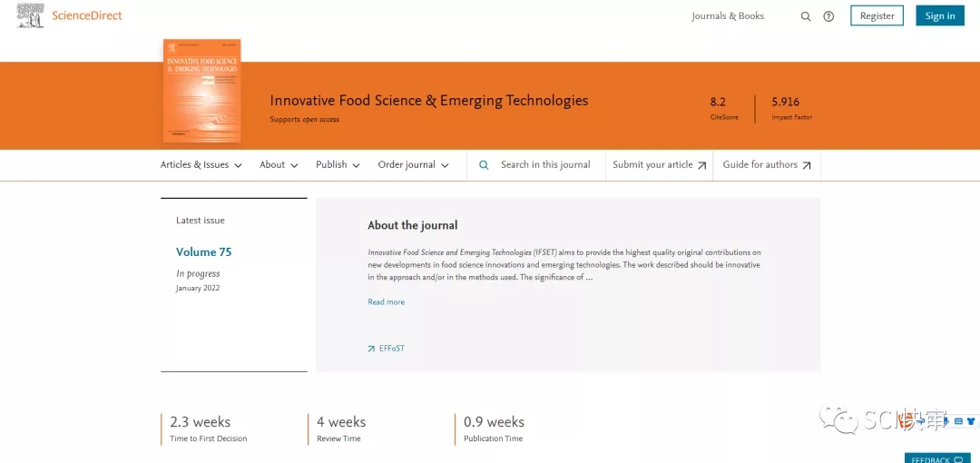This screenshot has width=980, height=463.
Task: Click the Read more link
Action: pos(387,302)
